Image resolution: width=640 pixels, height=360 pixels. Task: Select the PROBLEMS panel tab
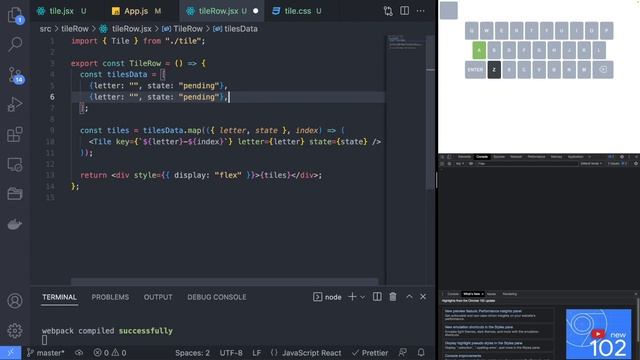[x=110, y=297]
